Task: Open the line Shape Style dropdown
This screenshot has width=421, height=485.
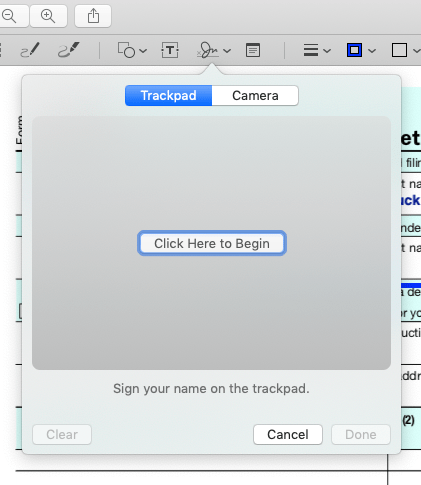Action: pyautogui.click(x=317, y=51)
